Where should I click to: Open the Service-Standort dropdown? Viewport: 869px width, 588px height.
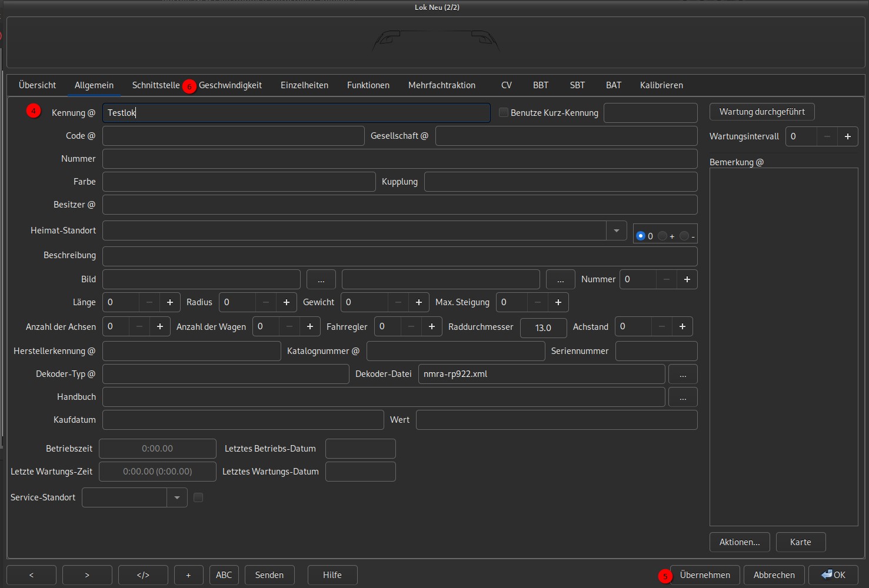177,497
